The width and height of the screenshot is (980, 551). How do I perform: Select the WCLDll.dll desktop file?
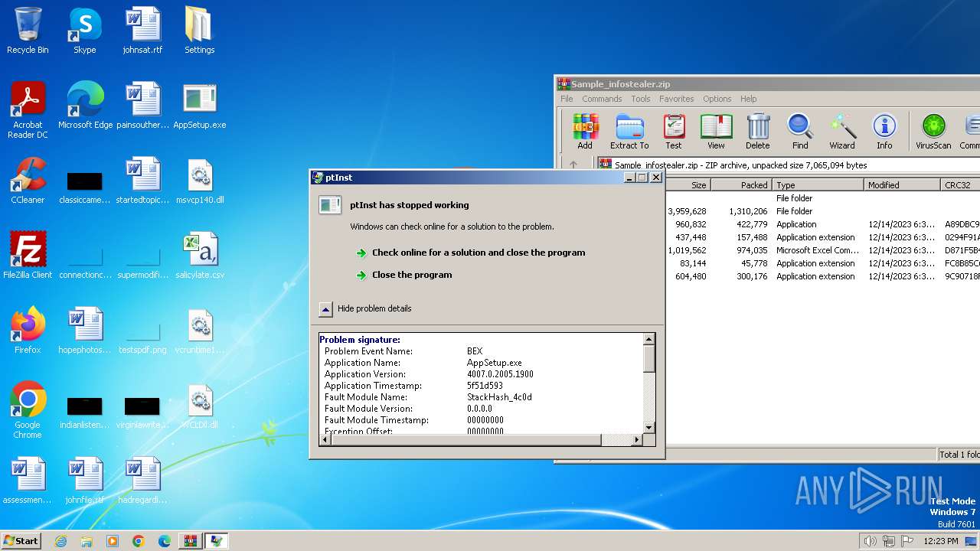click(x=200, y=406)
